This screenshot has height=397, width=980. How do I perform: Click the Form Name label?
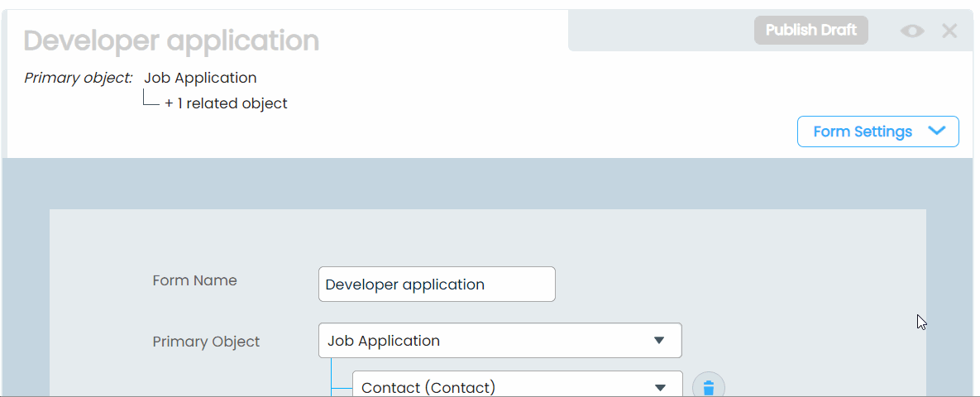(194, 280)
